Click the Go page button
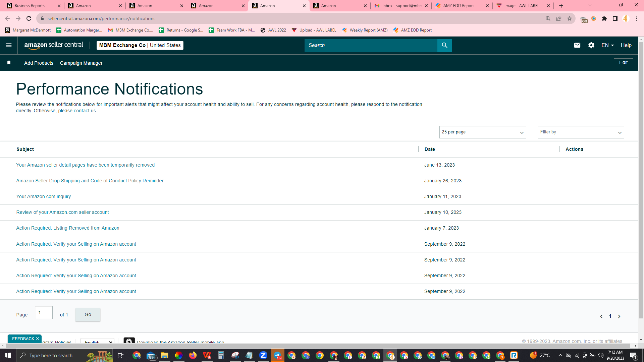 [x=88, y=315]
